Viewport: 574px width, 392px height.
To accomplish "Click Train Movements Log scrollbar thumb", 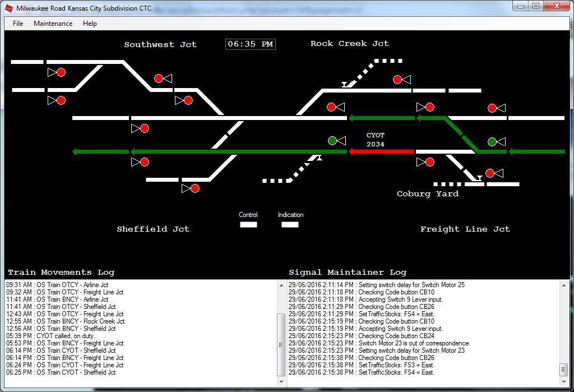I will coord(281,345).
